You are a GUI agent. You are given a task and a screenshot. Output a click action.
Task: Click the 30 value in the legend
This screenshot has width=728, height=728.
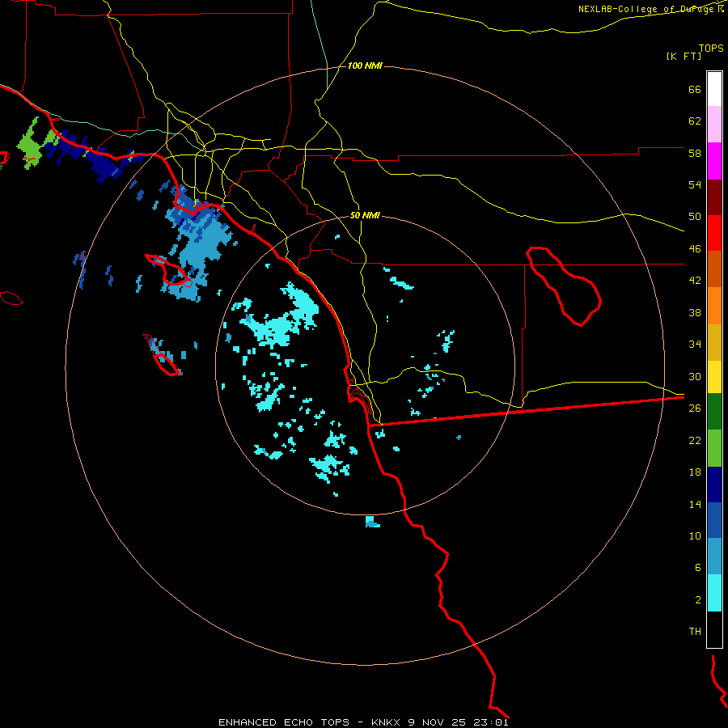click(695, 376)
